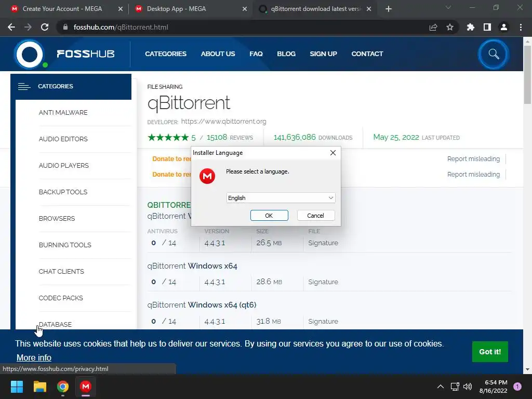Close the Desktop App - MEGA tab
The image size is (532, 399).
[x=245, y=9]
